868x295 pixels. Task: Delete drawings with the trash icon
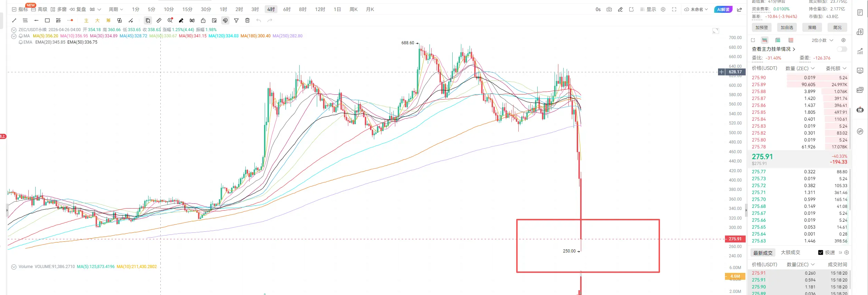coord(247,20)
